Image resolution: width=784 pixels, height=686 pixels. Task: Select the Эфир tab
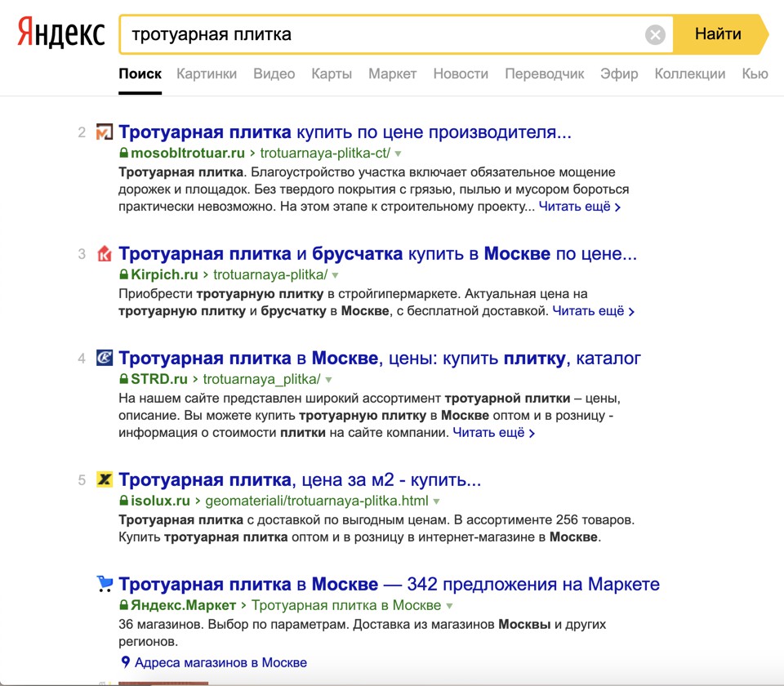(x=619, y=74)
